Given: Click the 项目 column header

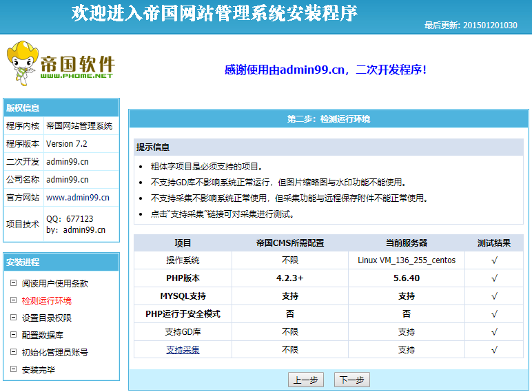Looking at the screenshot, I should (183, 243).
